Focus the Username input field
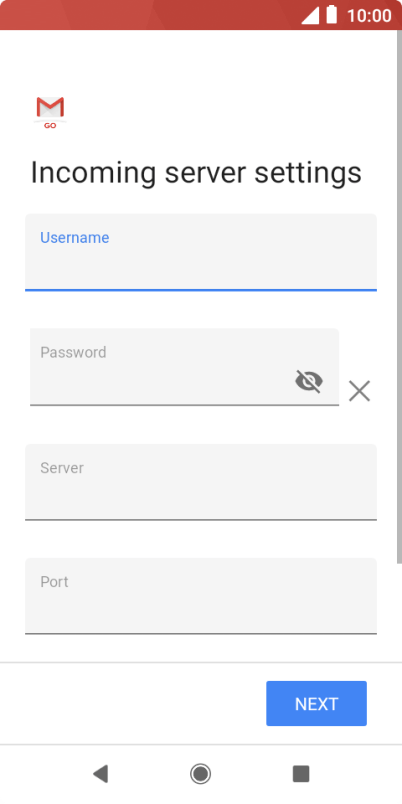Image resolution: width=402 pixels, height=804 pixels. [201, 252]
